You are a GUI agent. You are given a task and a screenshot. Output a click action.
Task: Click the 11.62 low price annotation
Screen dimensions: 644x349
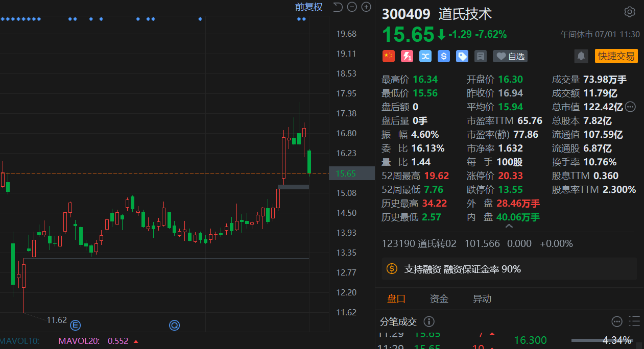57,320
